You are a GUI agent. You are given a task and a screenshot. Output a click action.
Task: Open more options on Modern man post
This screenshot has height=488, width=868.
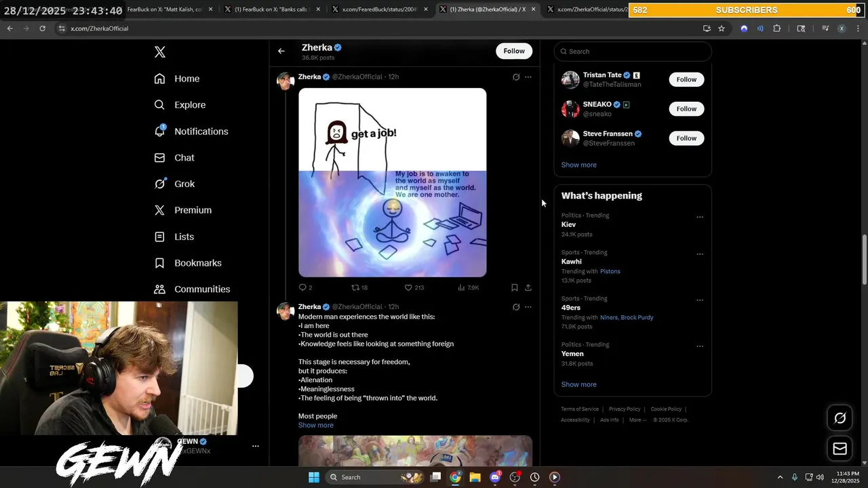tap(528, 307)
